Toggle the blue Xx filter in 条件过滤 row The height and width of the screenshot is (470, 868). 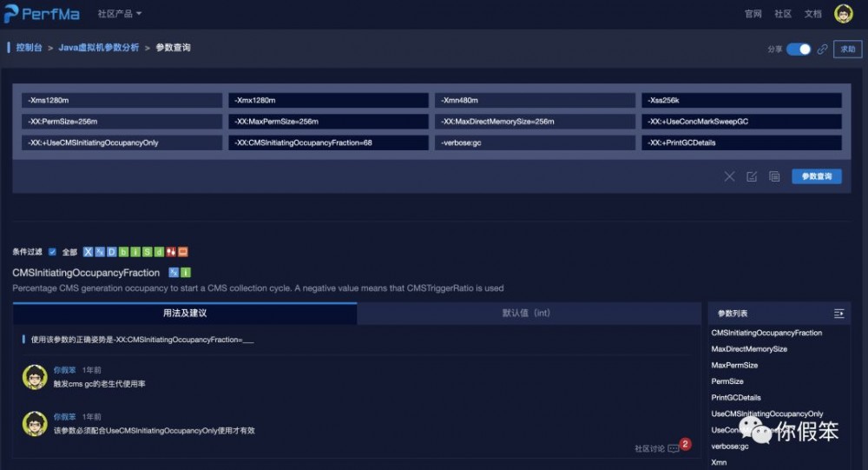[100, 252]
